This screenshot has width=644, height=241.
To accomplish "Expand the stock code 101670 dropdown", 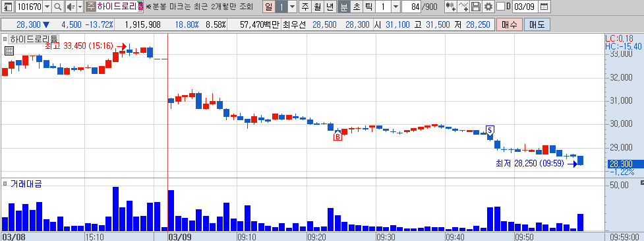I will click(47, 7).
